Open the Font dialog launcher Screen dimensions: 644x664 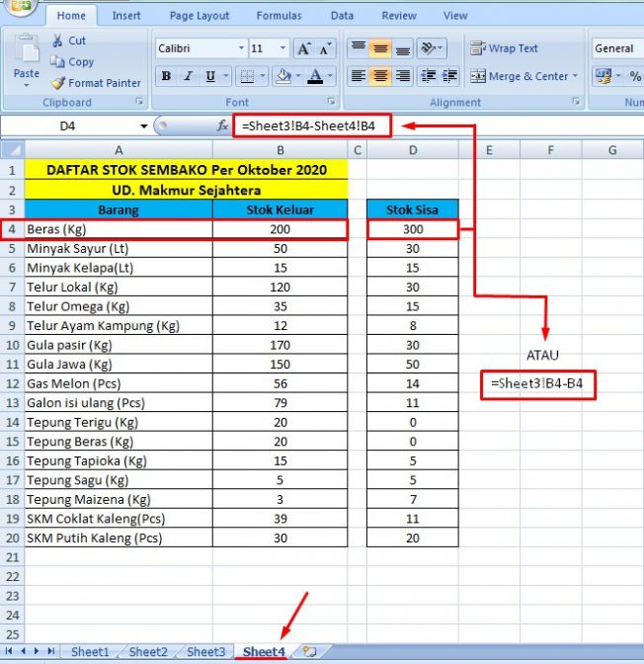(331, 101)
